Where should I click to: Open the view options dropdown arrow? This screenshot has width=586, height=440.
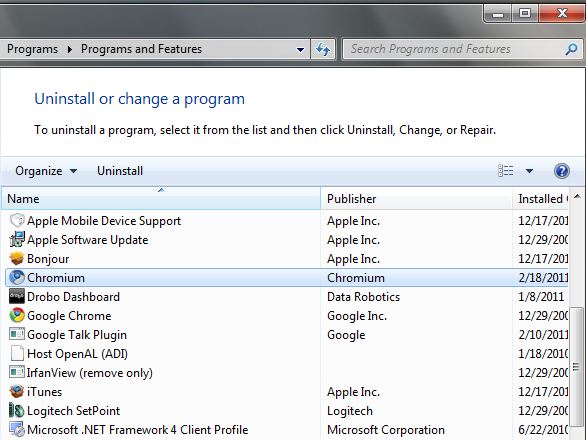[529, 171]
